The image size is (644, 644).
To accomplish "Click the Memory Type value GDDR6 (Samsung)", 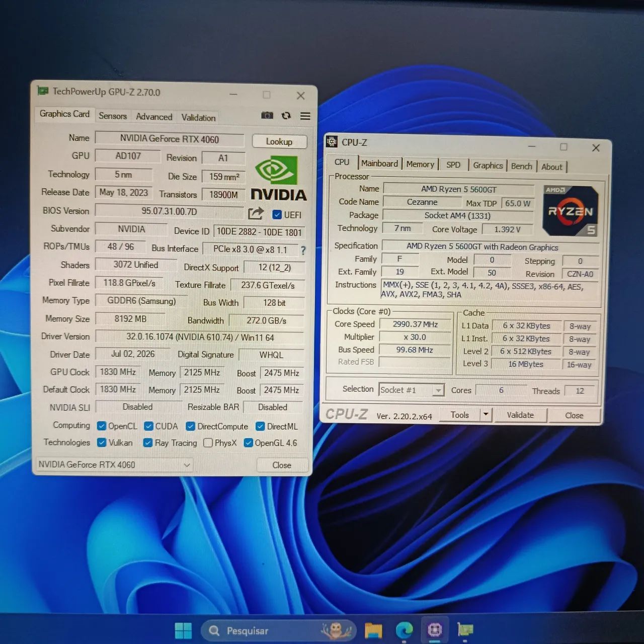I will (141, 301).
